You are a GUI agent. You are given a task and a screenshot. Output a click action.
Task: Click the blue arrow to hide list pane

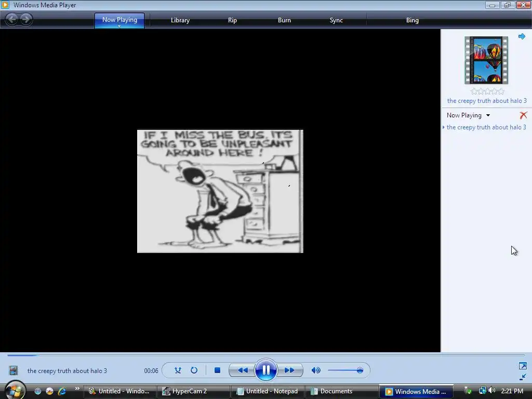click(522, 36)
